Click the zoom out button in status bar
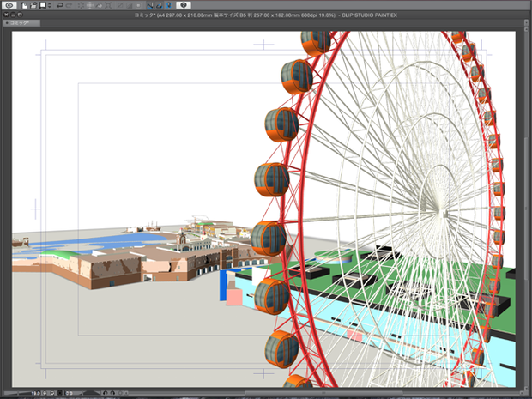The image size is (532, 399). [x=45, y=393]
